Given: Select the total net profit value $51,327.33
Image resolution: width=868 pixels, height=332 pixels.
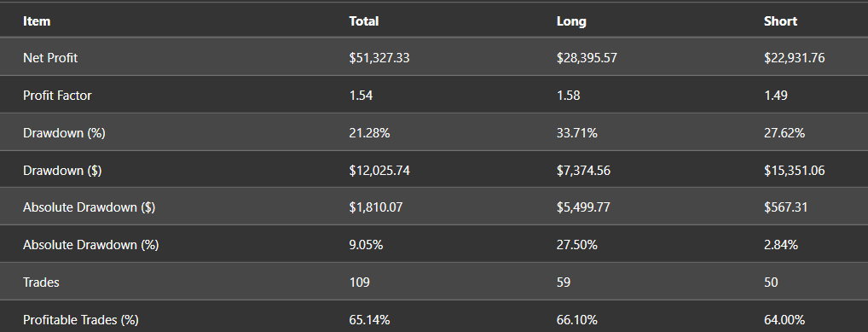Looking at the screenshot, I should click(x=379, y=58).
